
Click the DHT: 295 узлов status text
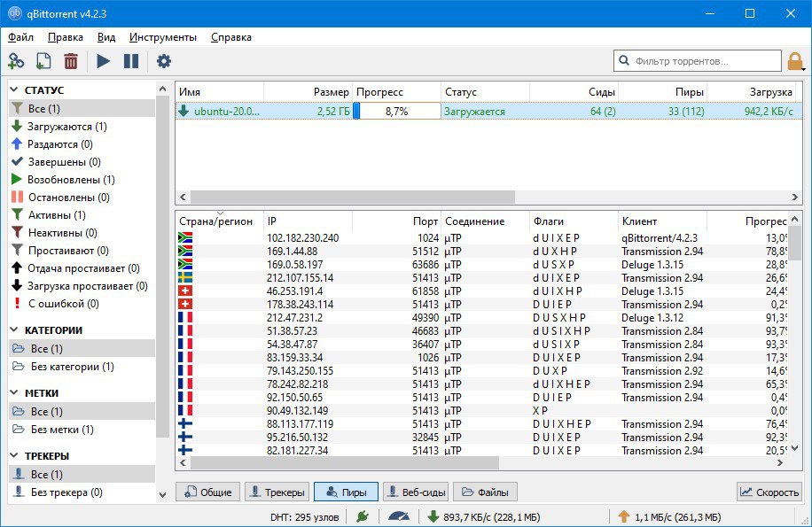coord(305,516)
